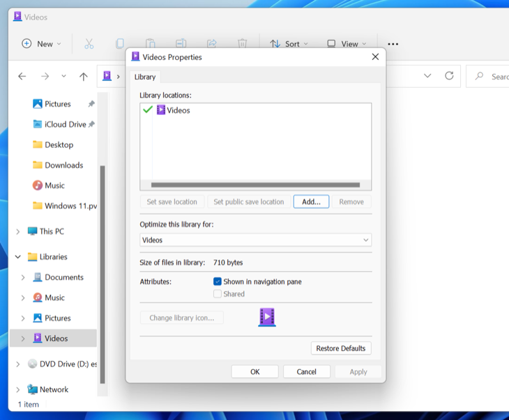The width and height of the screenshot is (509, 420).
Task: Click the Videos library icon in address bar
Action: (107, 76)
